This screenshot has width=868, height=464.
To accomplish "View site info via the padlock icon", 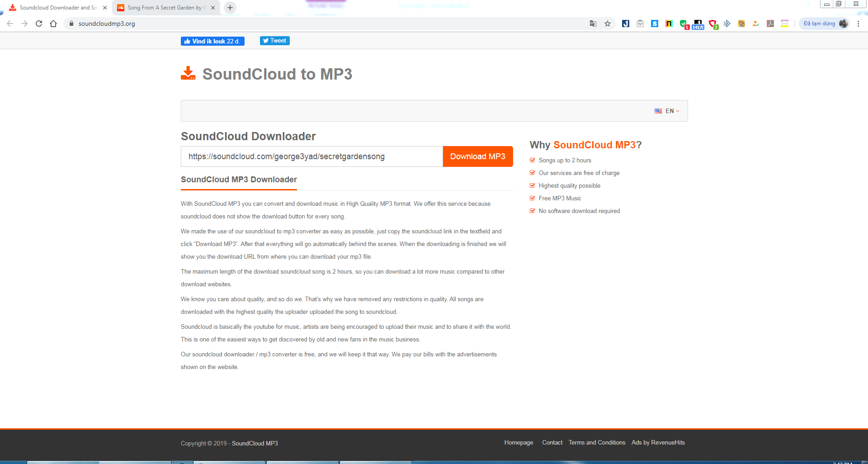I will (x=71, y=24).
